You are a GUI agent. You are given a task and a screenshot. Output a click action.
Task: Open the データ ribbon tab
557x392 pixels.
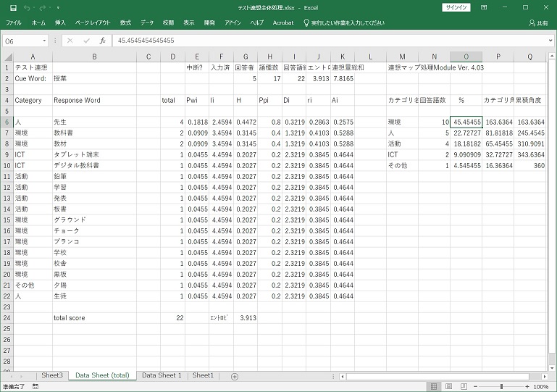click(147, 23)
